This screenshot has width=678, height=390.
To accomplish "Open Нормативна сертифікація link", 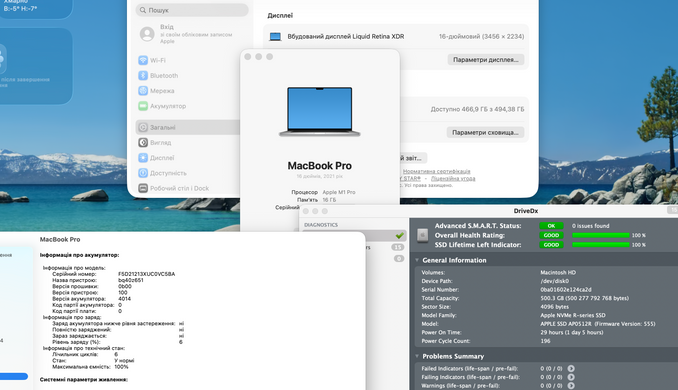I will 436,172.
